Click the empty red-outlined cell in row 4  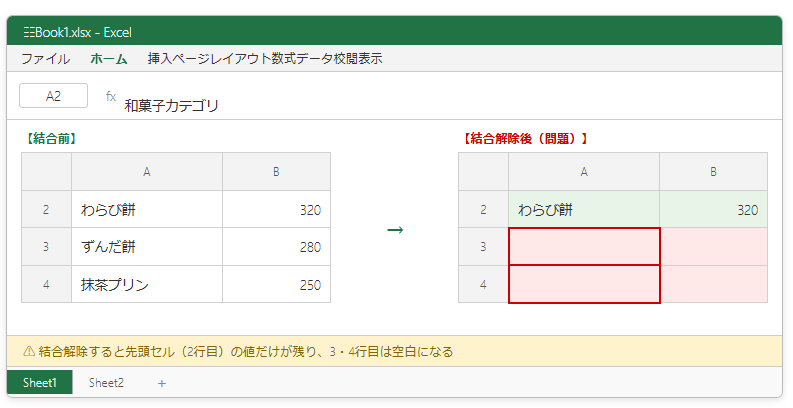[584, 284]
